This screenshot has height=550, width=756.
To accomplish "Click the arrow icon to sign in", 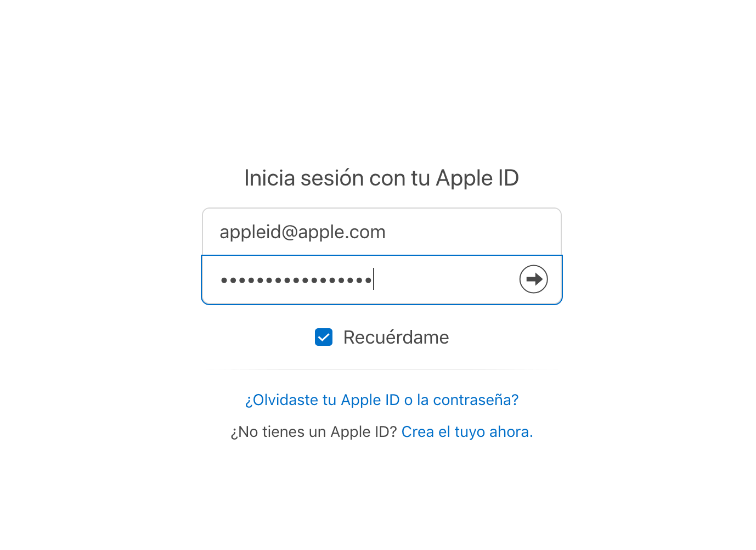I will [x=533, y=279].
